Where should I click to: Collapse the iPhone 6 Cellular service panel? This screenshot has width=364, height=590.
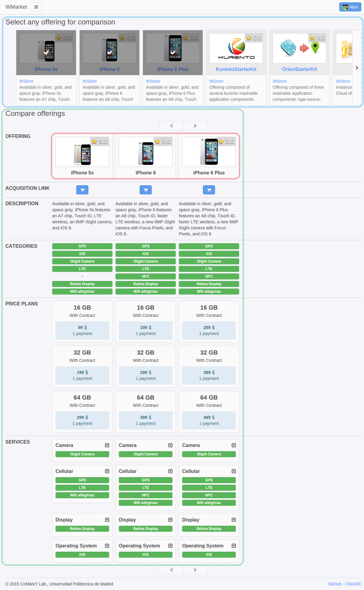click(170, 471)
